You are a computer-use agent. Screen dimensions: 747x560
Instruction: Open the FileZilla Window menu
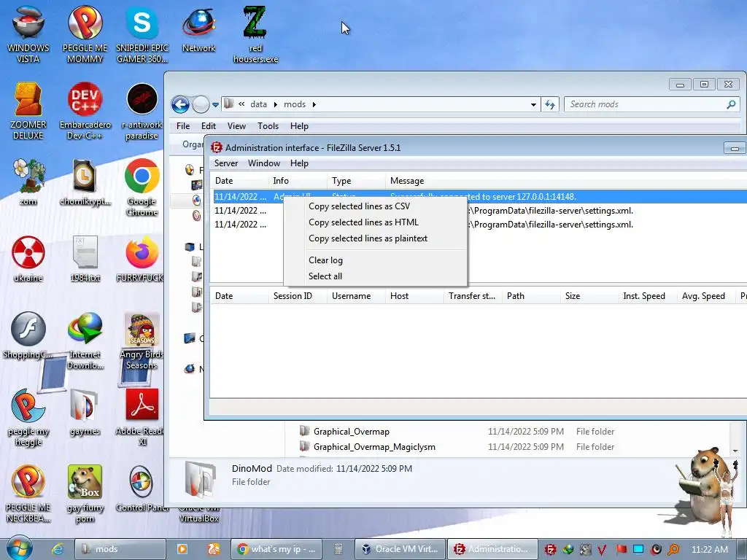(264, 163)
